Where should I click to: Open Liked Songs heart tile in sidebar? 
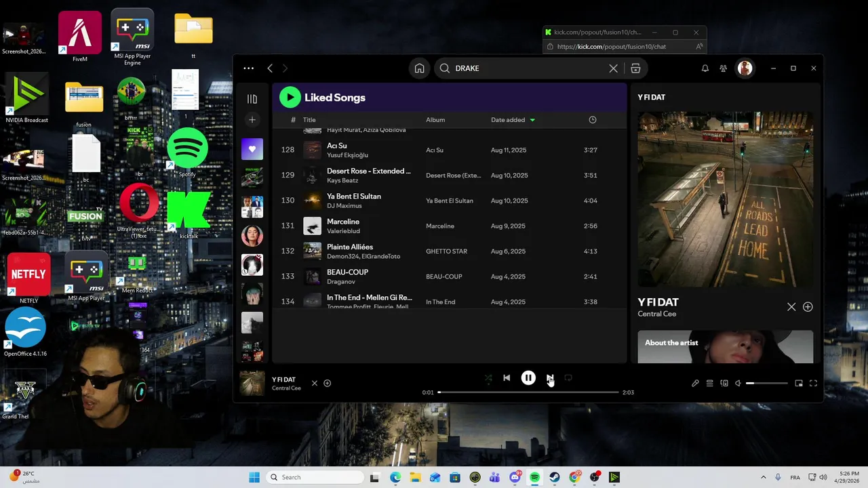click(252, 149)
